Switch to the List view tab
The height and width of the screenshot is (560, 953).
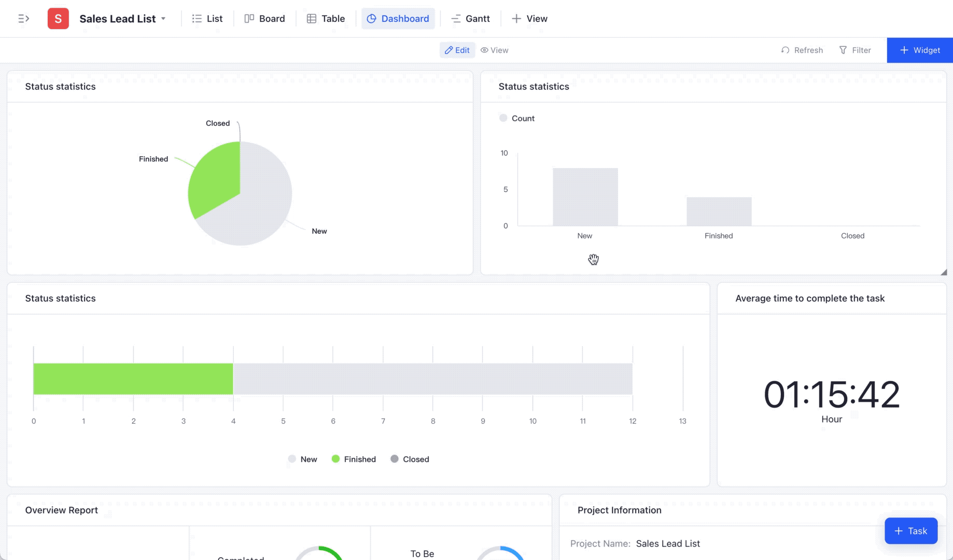pyautogui.click(x=207, y=19)
